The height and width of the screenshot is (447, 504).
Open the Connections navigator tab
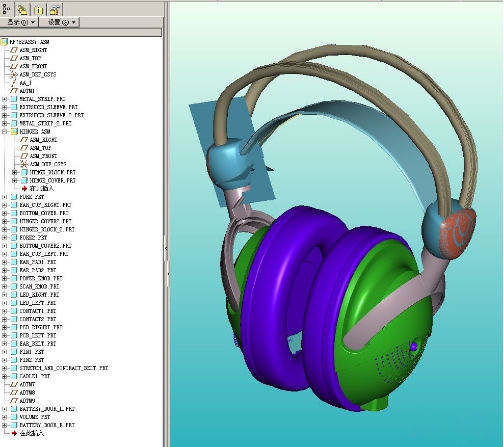[x=54, y=10]
